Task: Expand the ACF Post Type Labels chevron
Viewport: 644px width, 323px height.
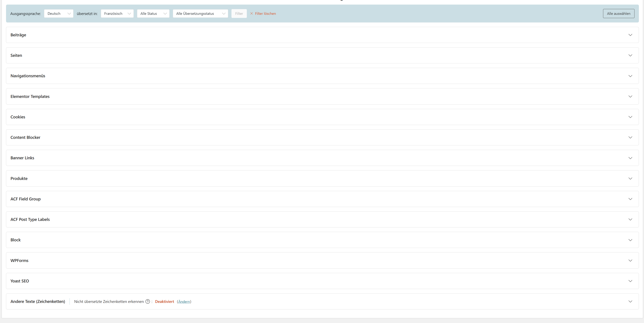Action: [x=630, y=219]
